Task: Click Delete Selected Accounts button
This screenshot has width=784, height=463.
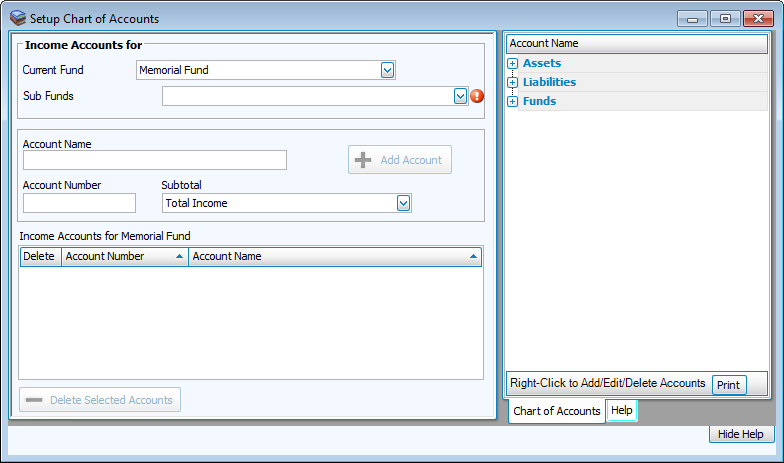Action: [100, 400]
